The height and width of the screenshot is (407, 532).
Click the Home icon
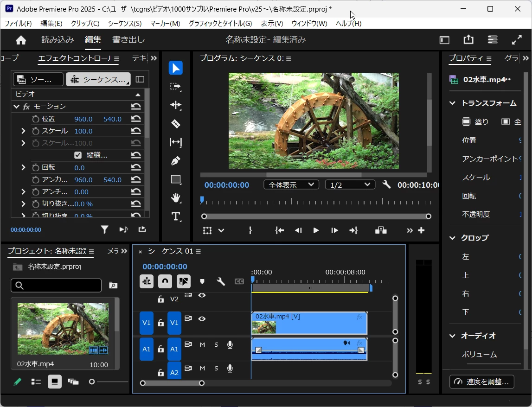tap(21, 40)
